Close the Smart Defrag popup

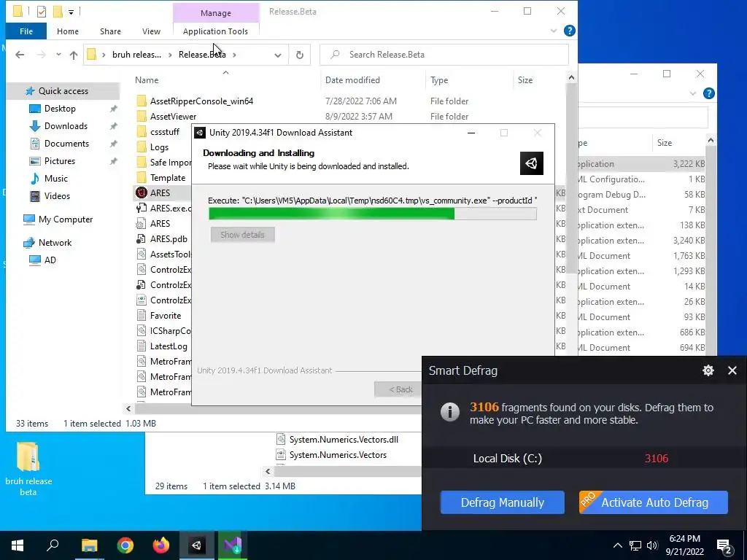pyautogui.click(x=732, y=370)
